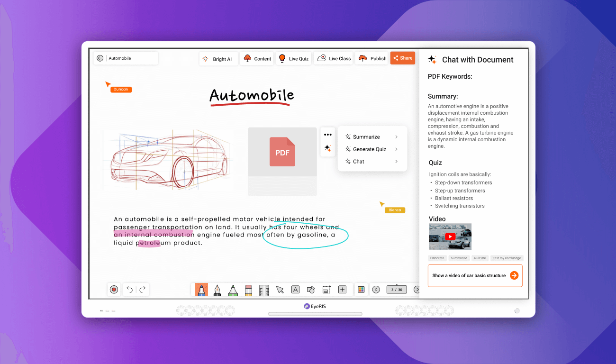616x364 pixels.
Task: Click the Test my knowledge chip
Action: [x=507, y=258]
